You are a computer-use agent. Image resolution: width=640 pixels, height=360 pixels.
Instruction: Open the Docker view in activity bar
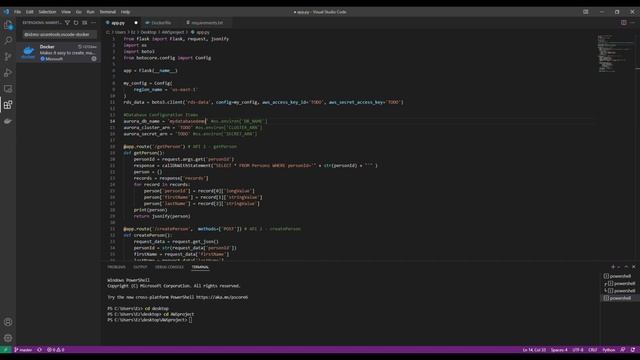click(x=8, y=121)
